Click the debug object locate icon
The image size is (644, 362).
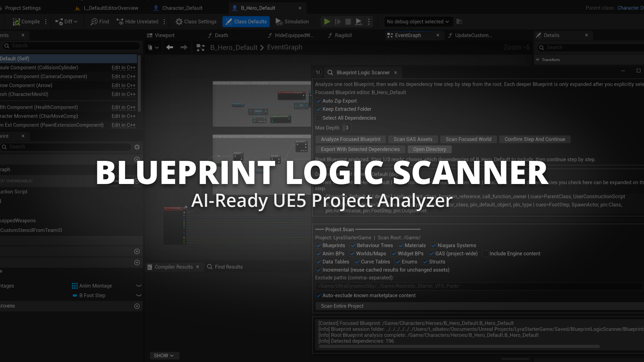[x=460, y=22]
